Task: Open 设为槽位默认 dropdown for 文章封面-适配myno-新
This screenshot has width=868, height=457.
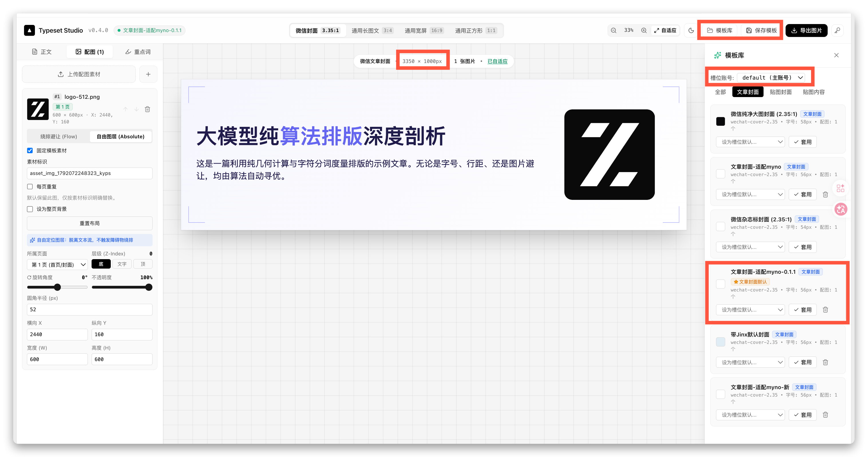Action: coord(750,415)
